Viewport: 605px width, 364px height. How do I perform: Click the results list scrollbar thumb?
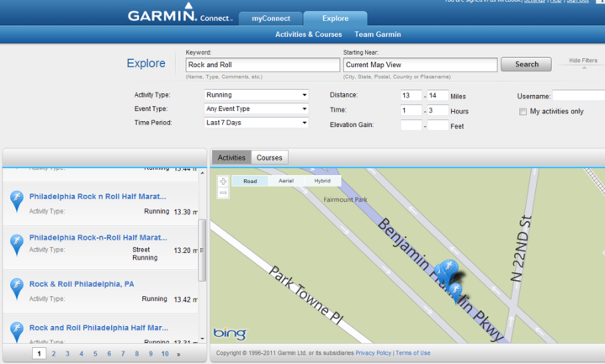pos(202,251)
